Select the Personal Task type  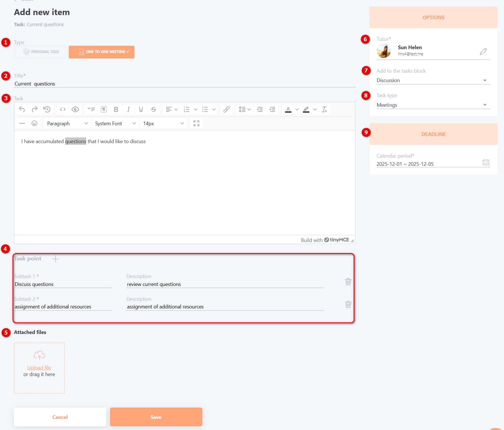[41, 52]
